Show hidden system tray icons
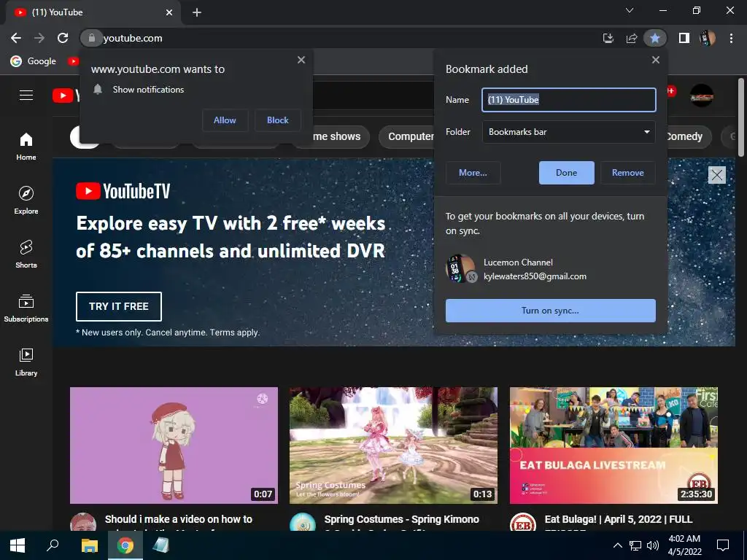This screenshot has width=747, height=560. [x=617, y=545]
